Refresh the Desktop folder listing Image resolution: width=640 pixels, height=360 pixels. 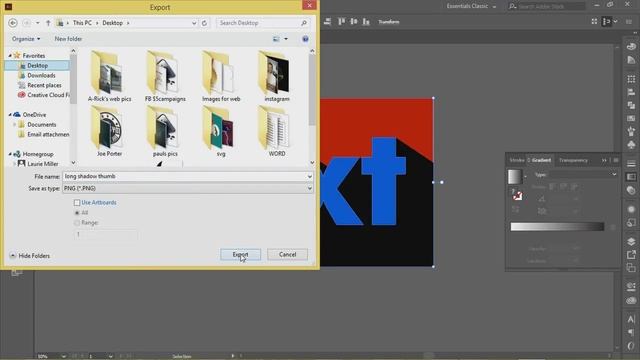204,23
